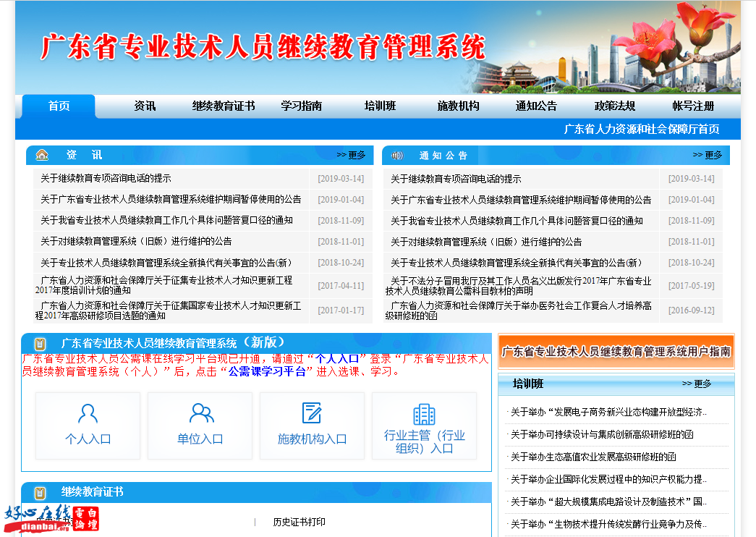The height and width of the screenshot is (537, 756).
Task: Open 关于继续教育专项咨询电话的提示 in 资讯 list
Action: (x=106, y=179)
